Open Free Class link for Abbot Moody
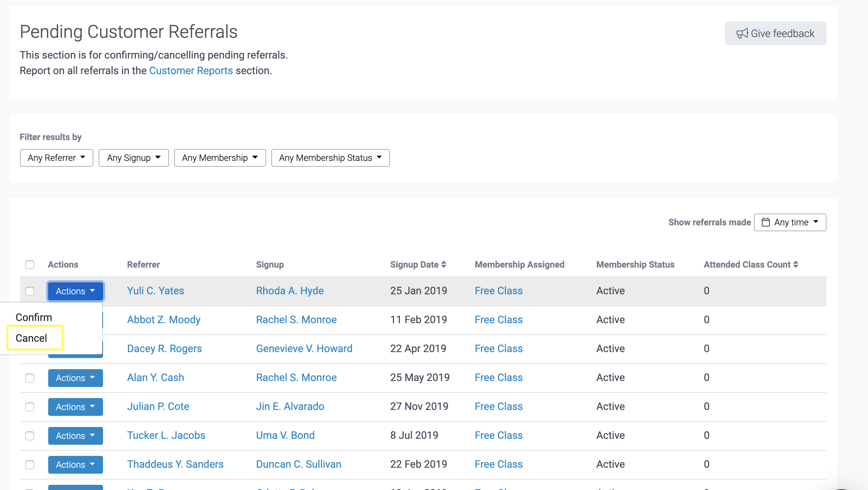Image resolution: width=868 pixels, height=490 pixels. click(x=498, y=320)
